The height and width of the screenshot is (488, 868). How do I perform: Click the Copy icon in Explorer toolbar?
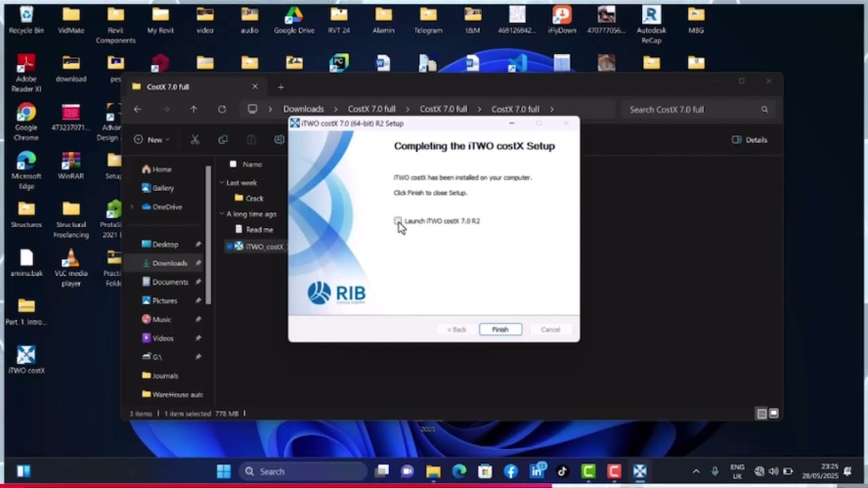tap(222, 140)
